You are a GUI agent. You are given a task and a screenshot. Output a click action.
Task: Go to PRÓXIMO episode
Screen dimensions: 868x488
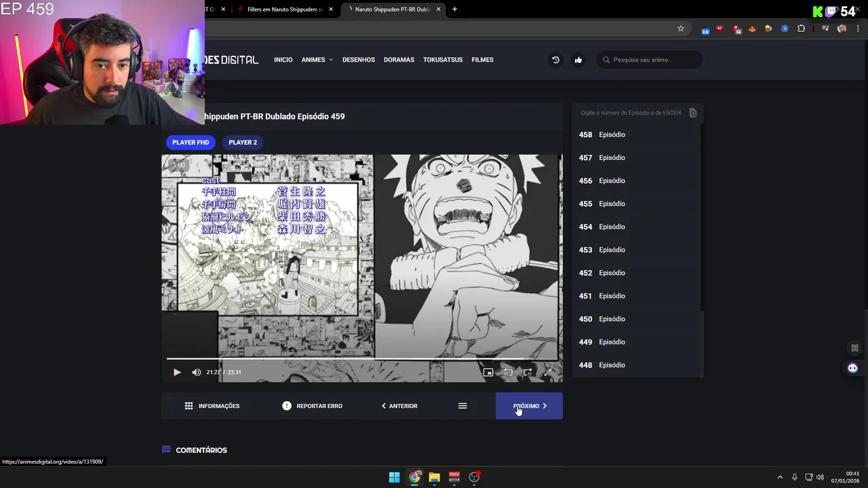[529, 406]
